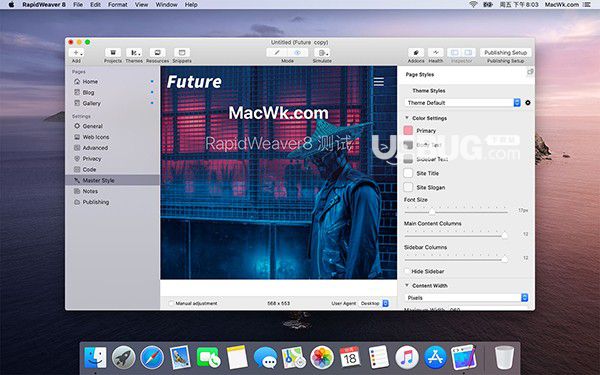Toggle the left Inspector panel button
The width and height of the screenshot is (600, 375).
pyautogui.click(x=455, y=52)
